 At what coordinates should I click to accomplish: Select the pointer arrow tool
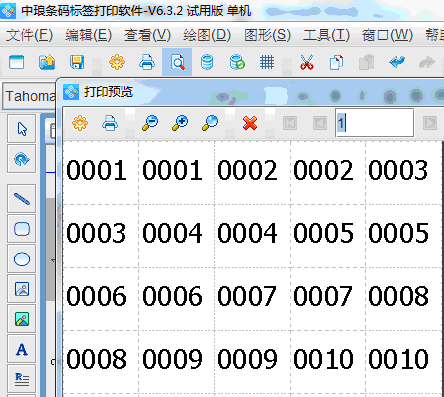tap(22, 129)
